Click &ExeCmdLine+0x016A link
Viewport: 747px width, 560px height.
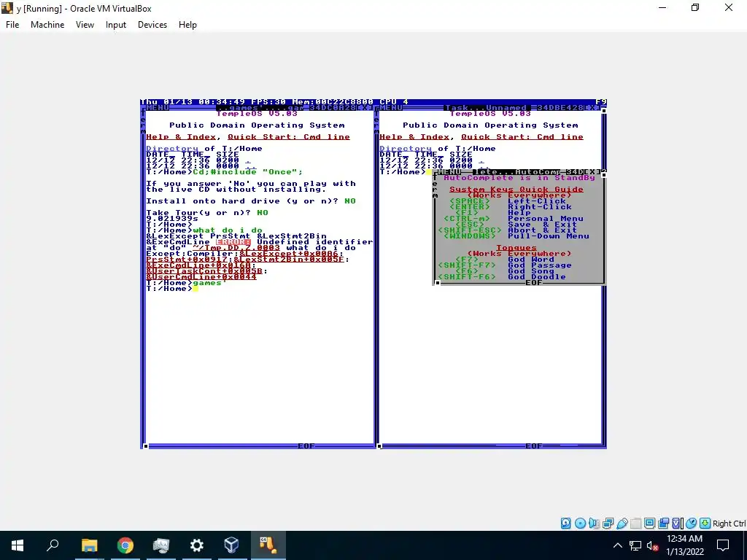(198, 265)
